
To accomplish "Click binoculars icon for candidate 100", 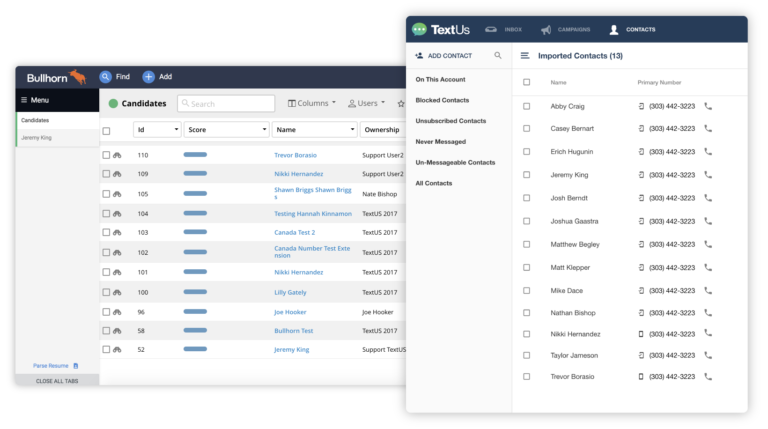I will click(x=117, y=292).
